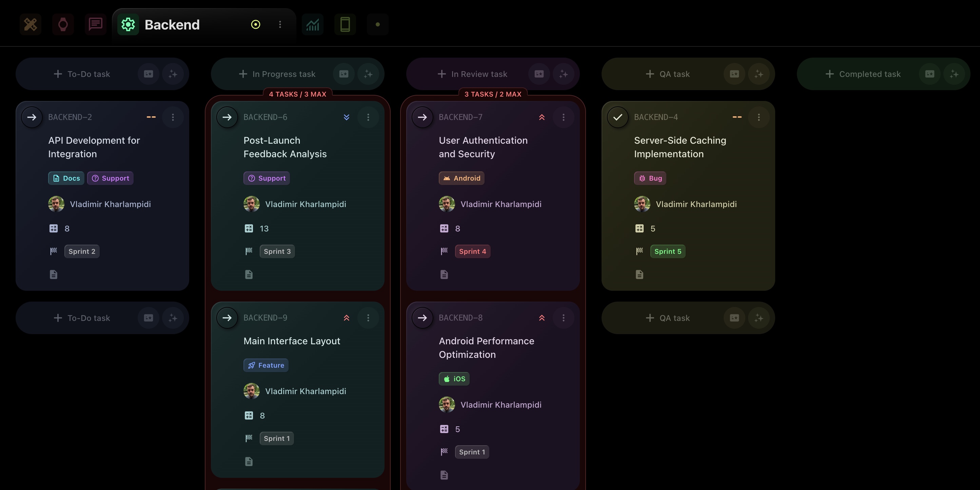Open the API Development for Integration title
Image resolution: width=980 pixels, height=490 pixels.
(94, 147)
